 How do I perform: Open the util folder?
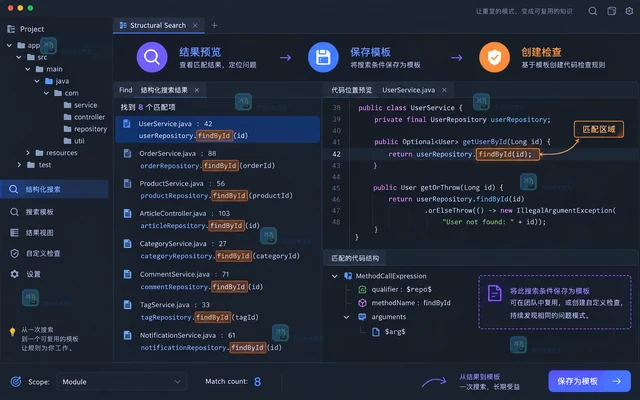pyautogui.click(x=74, y=141)
